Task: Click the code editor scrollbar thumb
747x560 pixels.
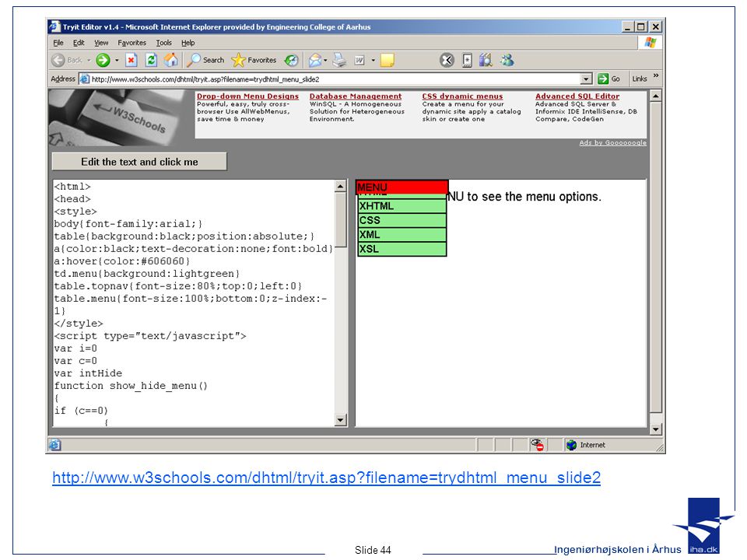Action: point(340,219)
